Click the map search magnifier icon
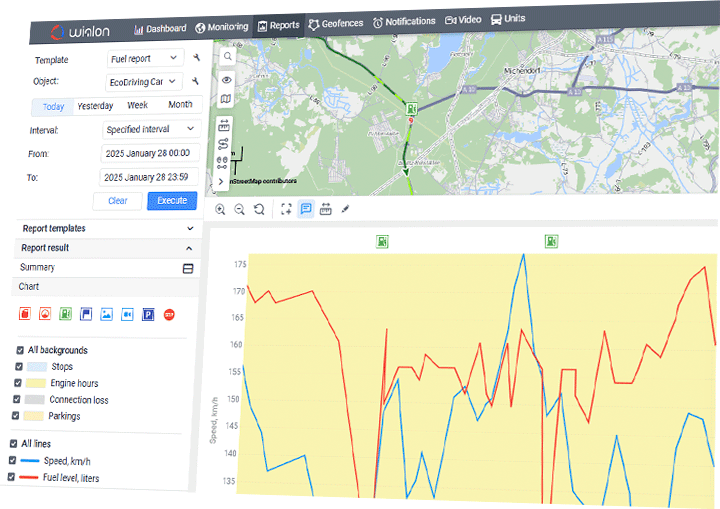720x509 pixels. pos(227,57)
